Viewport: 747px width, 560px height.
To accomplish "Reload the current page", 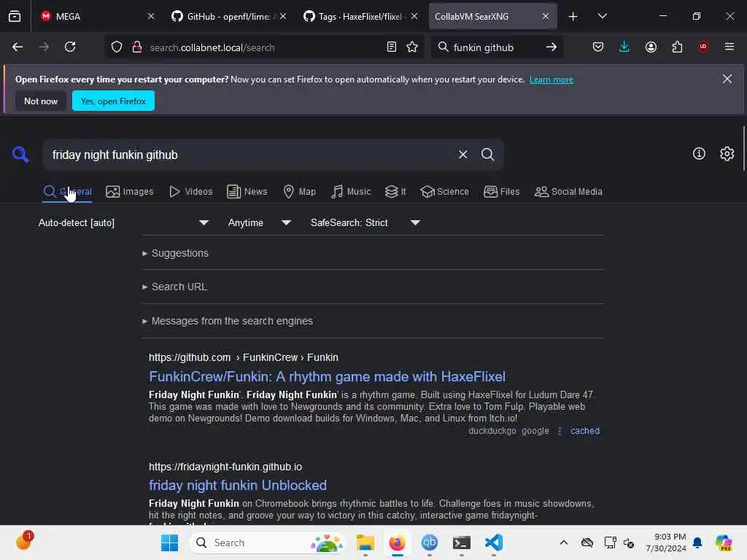I will pyautogui.click(x=70, y=47).
